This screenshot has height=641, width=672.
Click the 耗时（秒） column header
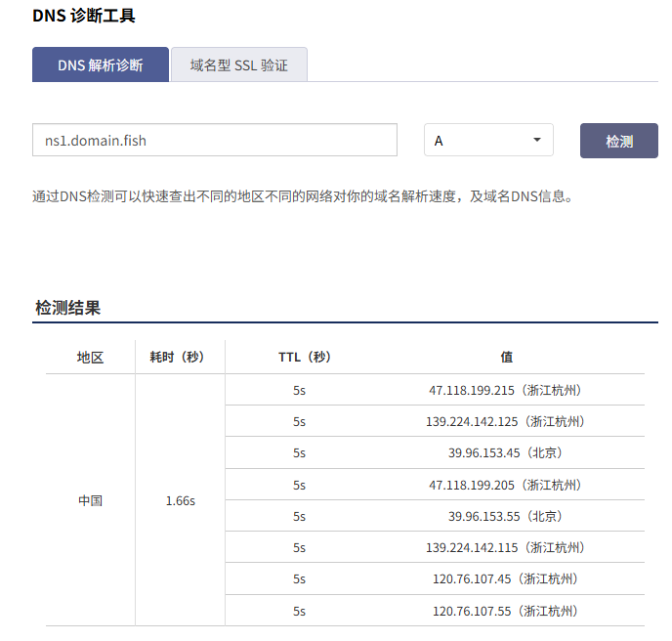(180, 357)
